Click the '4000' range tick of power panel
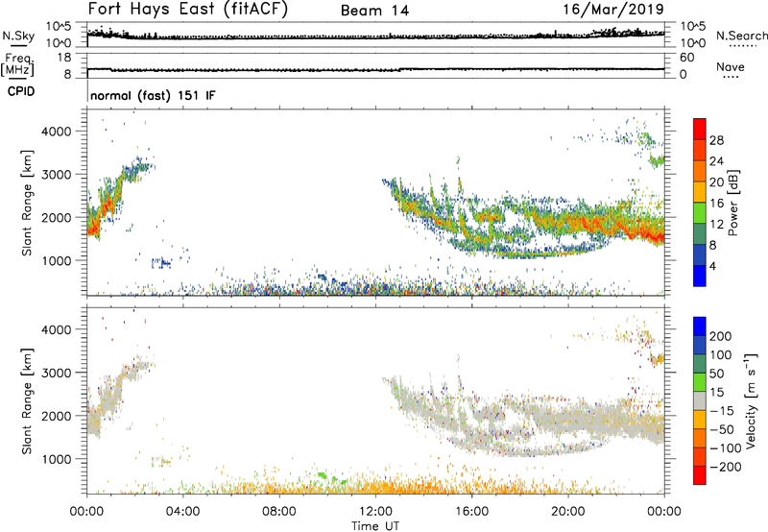The height and width of the screenshot is (532, 768). pyautogui.click(x=57, y=132)
